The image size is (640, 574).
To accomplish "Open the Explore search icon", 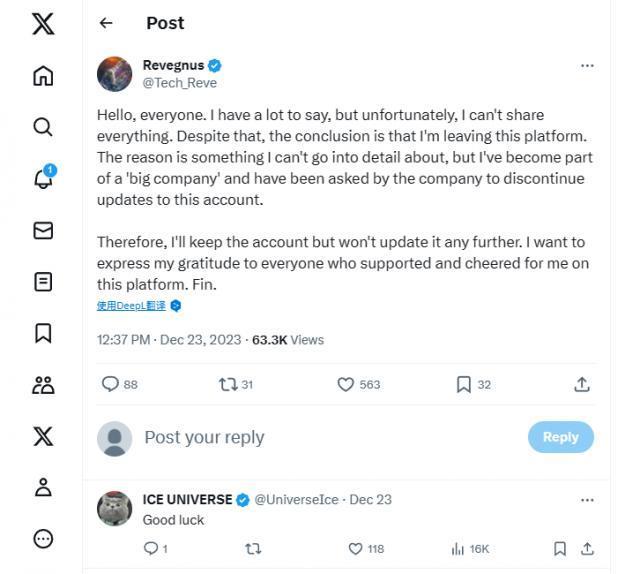I will (43, 127).
